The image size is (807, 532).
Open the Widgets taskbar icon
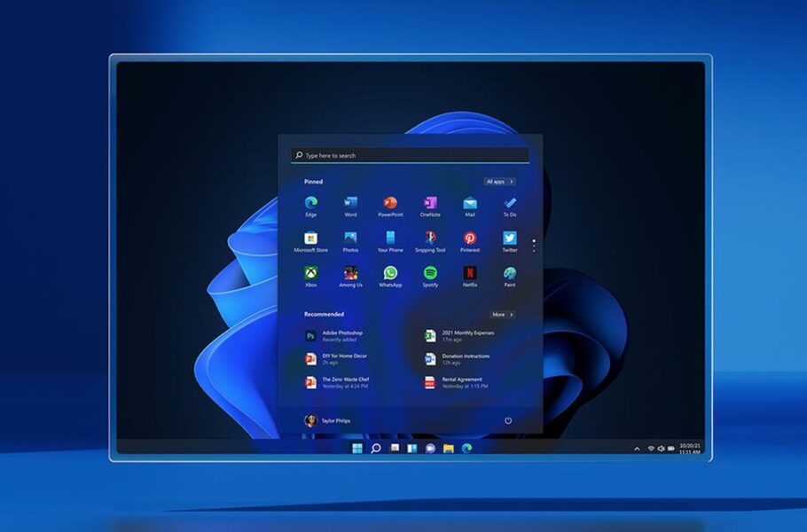pos(412,448)
